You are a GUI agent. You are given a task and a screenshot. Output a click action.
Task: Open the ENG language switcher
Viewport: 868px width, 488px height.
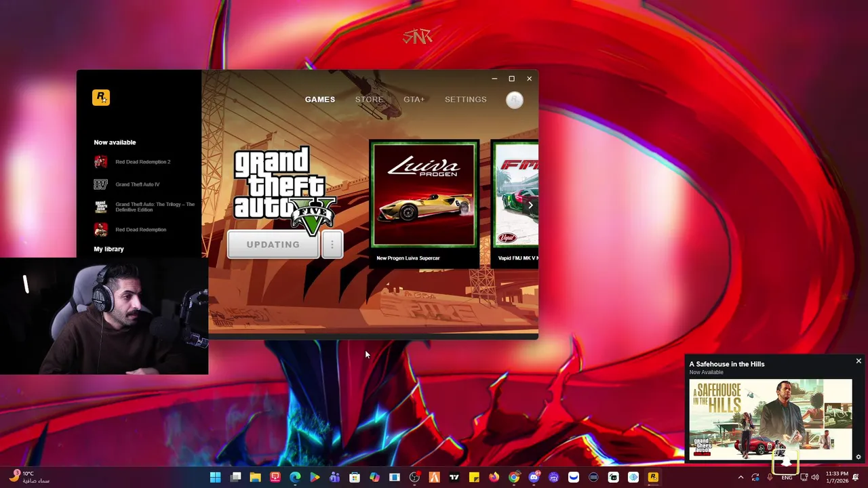pos(787,477)
